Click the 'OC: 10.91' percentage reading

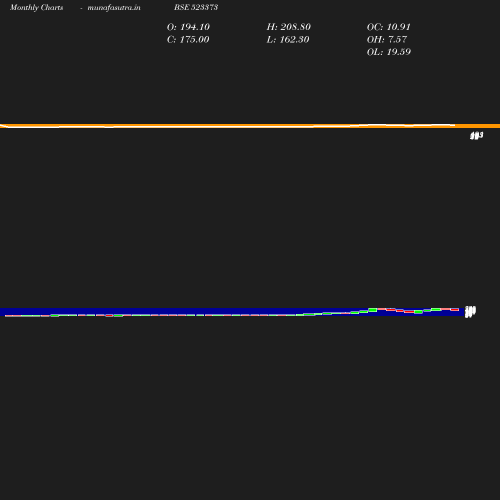389,27
